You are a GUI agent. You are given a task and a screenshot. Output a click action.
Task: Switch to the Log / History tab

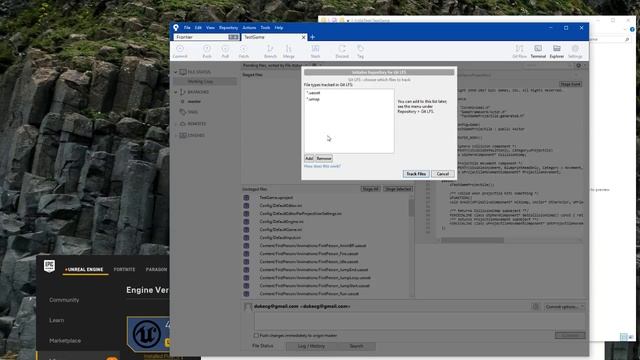point(311,346)
